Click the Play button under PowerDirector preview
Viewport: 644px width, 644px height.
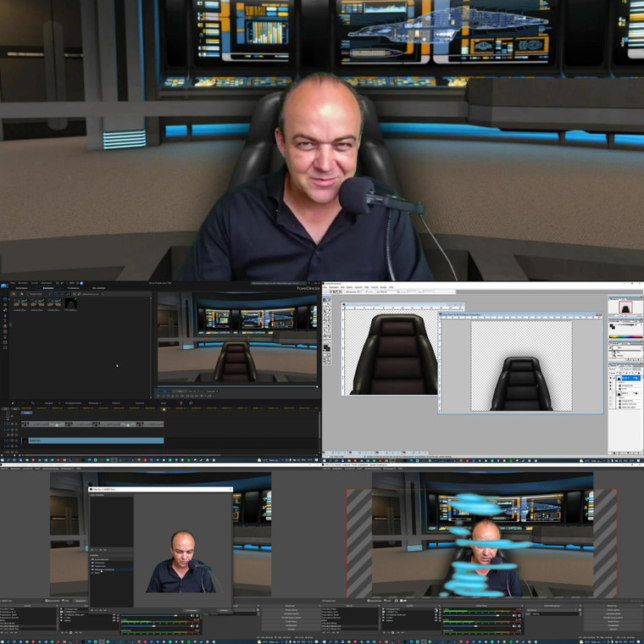click(158, 396)
